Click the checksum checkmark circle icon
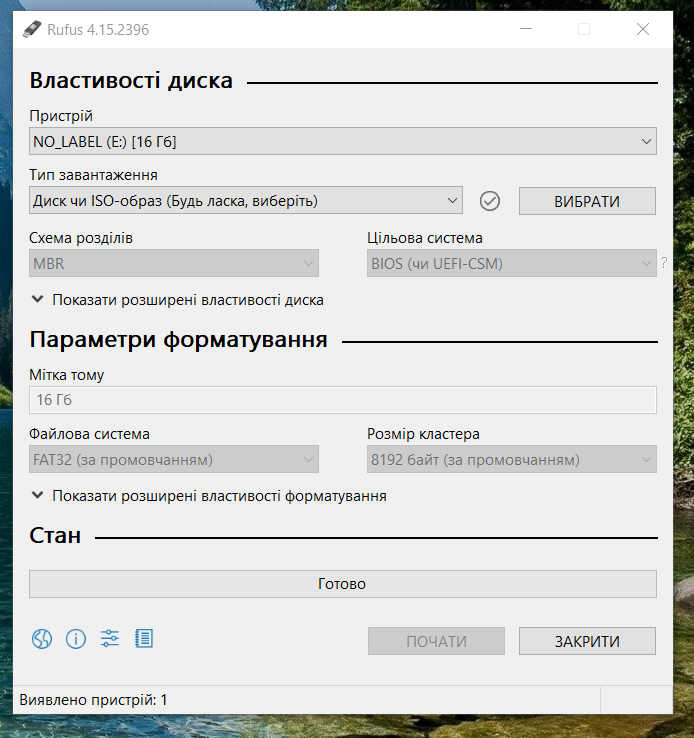The height and width of the screenshot is (738, 694). click(x=490, y=201)
